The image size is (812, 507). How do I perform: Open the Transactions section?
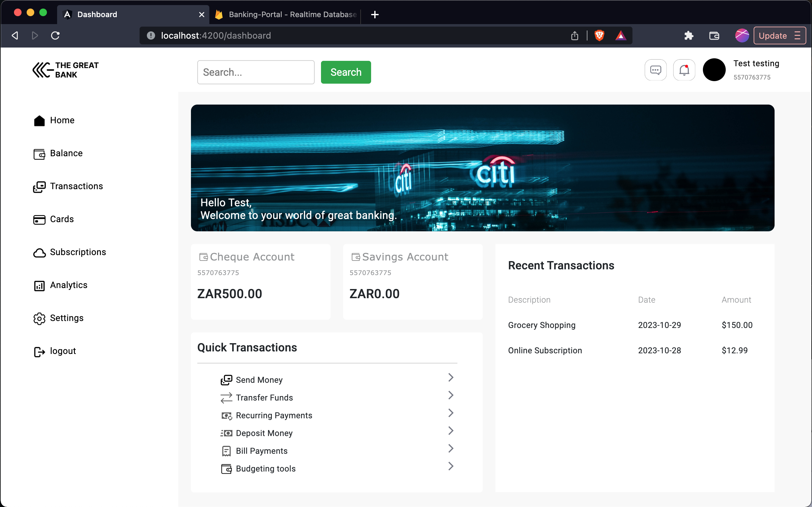point(76,186)
